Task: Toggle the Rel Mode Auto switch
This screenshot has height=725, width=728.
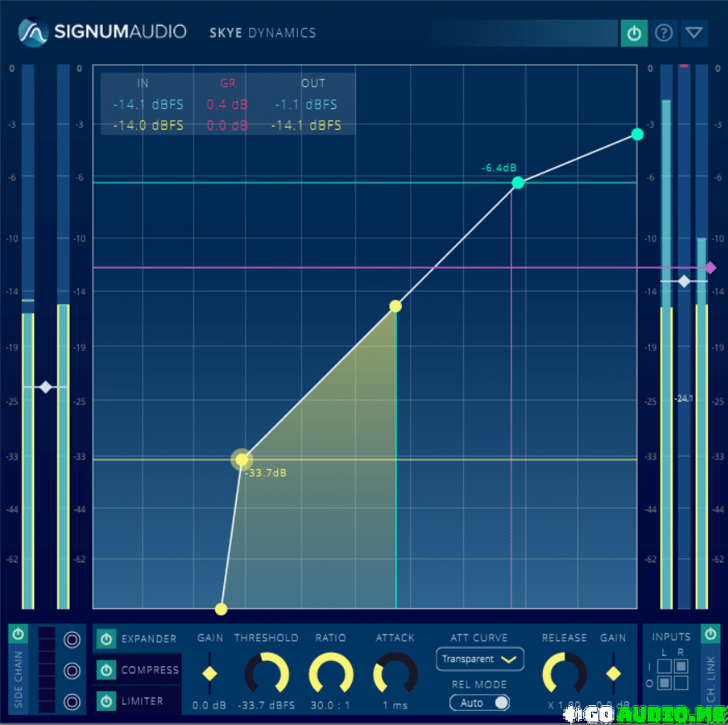Action: click(x=480, y=703)
